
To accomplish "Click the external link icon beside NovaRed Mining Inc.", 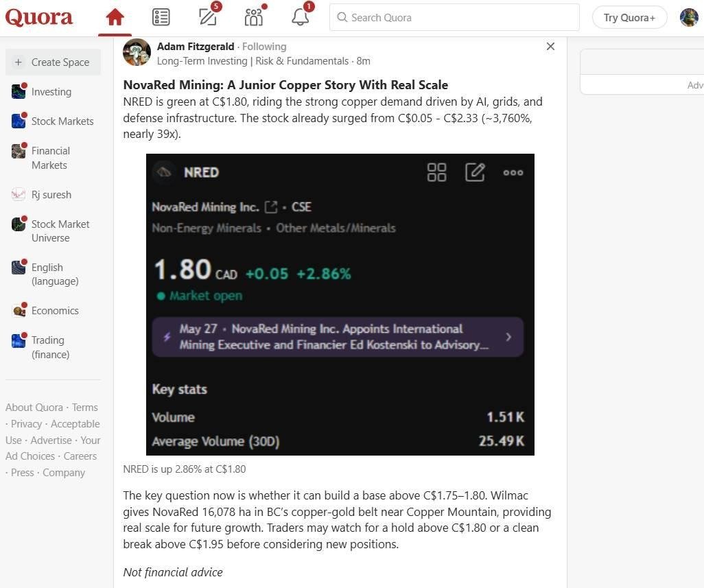I will (271, 207).
